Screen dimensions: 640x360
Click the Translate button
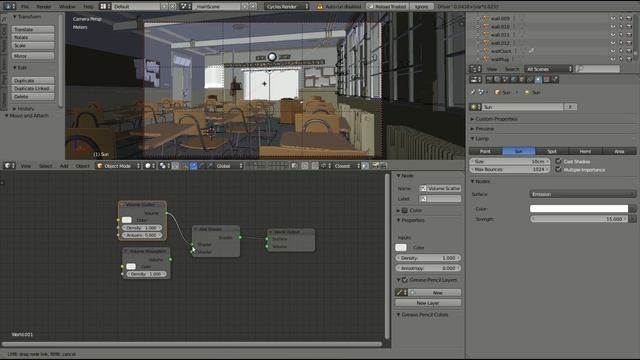point(33,29)
